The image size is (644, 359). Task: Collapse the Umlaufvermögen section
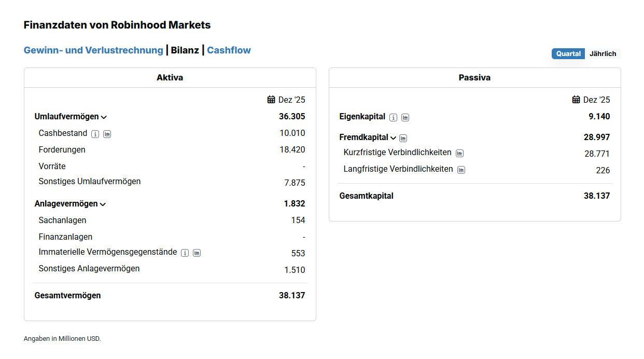104,117
